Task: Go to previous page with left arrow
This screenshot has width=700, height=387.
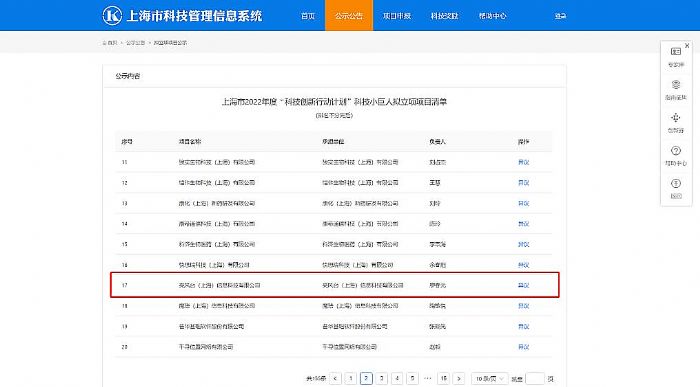Action: pos(335,379)
